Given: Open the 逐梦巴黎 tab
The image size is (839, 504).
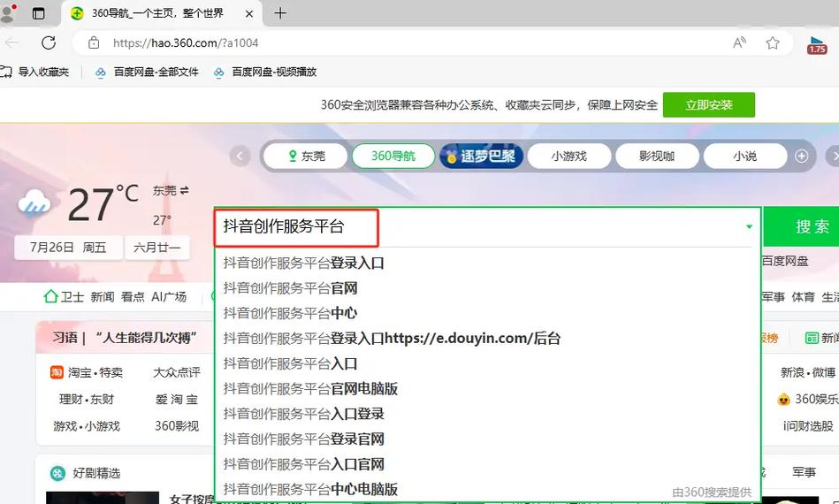Looking at the screenshot, I should point(481,157).
